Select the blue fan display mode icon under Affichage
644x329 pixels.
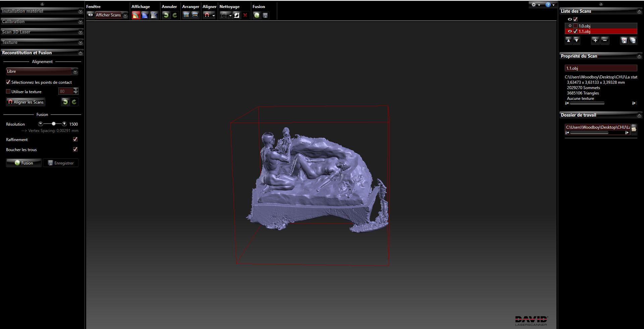145,15
